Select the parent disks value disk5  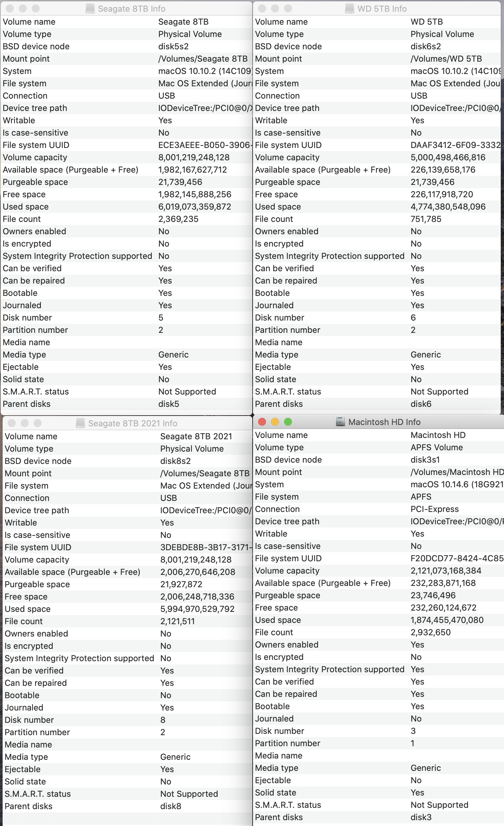[x=169, y=404]
